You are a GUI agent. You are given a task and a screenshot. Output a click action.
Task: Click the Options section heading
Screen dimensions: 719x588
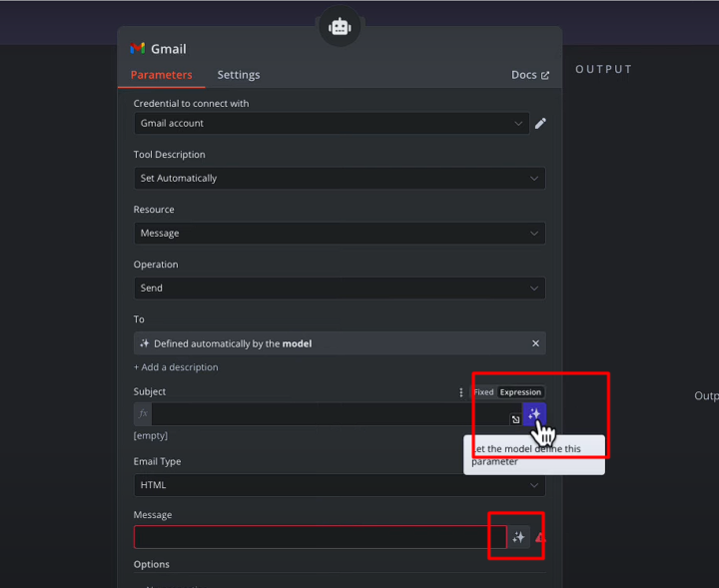coord(152,564)
